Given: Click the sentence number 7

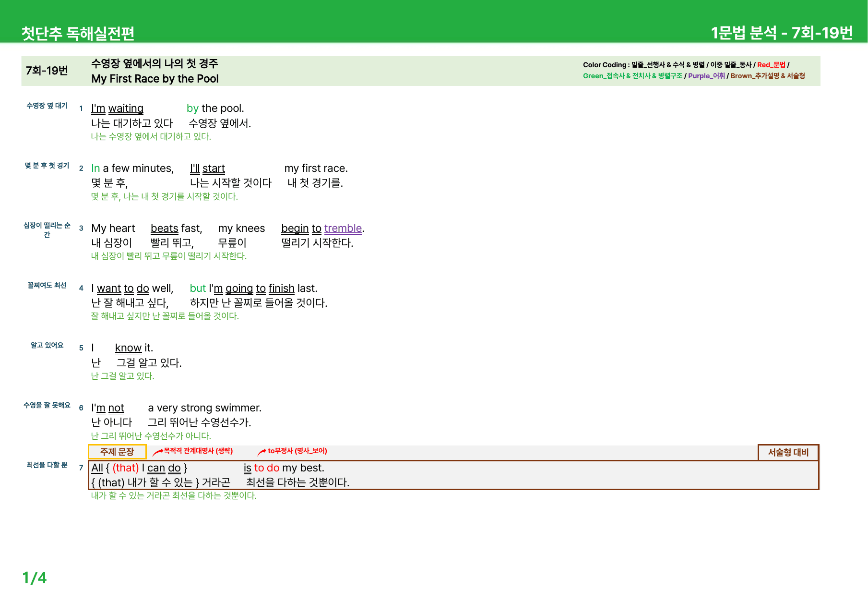Looking at the screenshot, I should (81, 468).
